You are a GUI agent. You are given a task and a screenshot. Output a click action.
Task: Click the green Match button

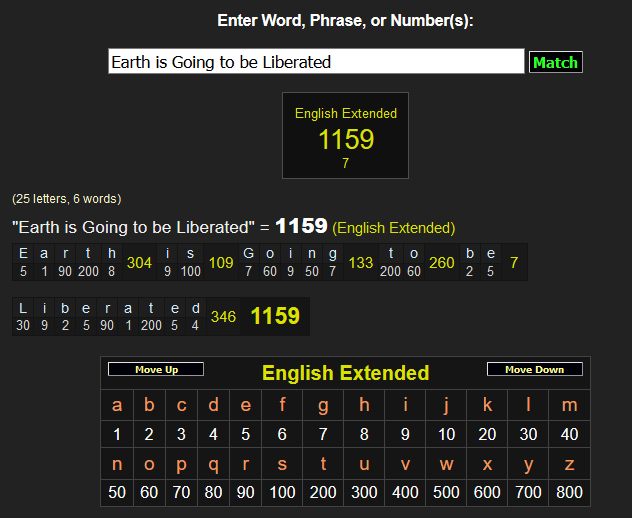click(x=555, y=62)
